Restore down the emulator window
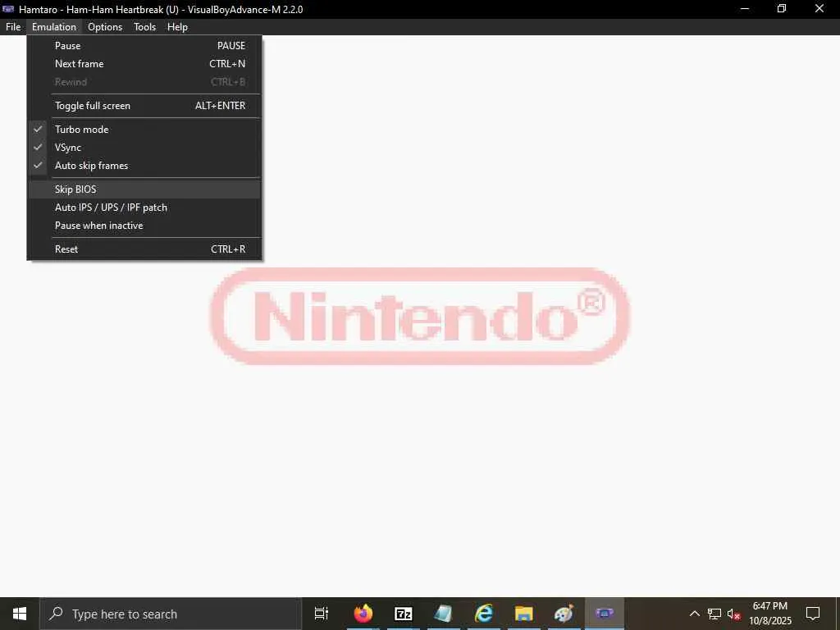The height and width of the screenshot is (630, 840). [x=782, y=9]
